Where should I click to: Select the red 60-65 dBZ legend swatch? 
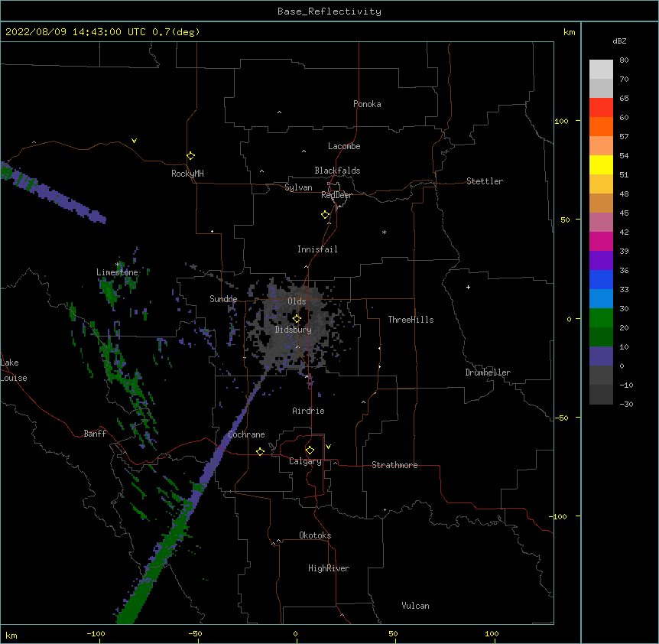click(x=601, y=107)
